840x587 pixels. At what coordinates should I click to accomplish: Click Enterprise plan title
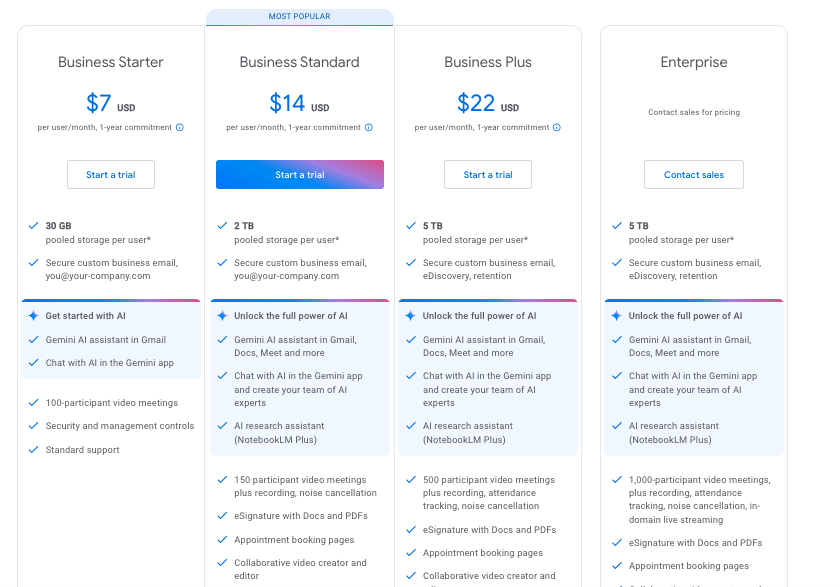coord(693,62)
